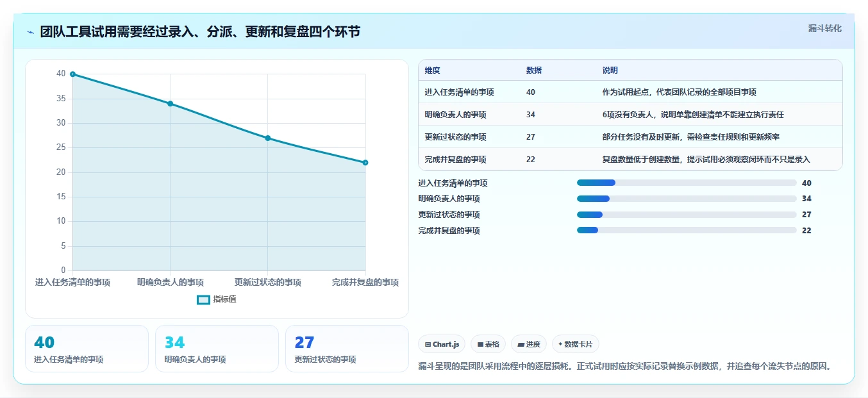This screenshot has height=398, width=868.
Task: Click the chart data point at value 40
Action: coord(72,74)
